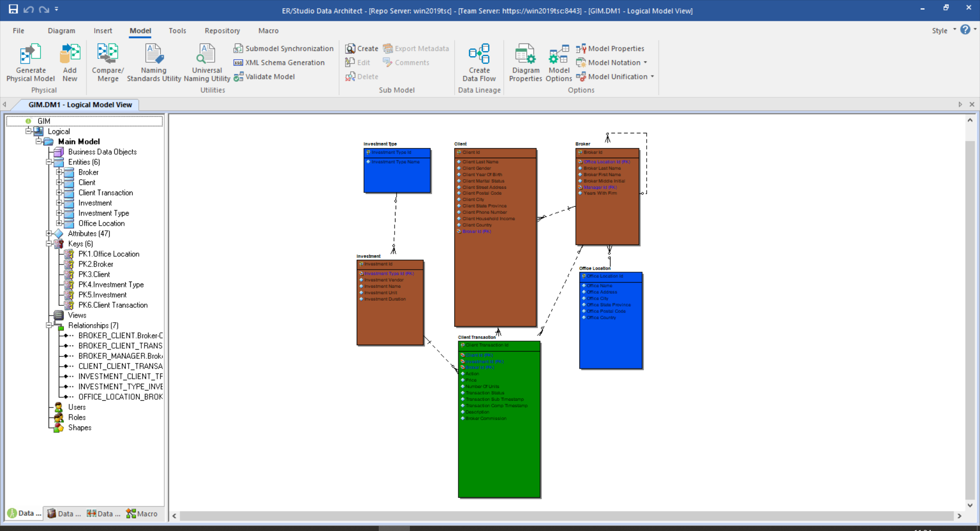Image resolution: width=980 pixels, height=531 pixels.
Task: Select OFFICE_LOCATION_BROK relationship in tree
Action: coord(120,397)
